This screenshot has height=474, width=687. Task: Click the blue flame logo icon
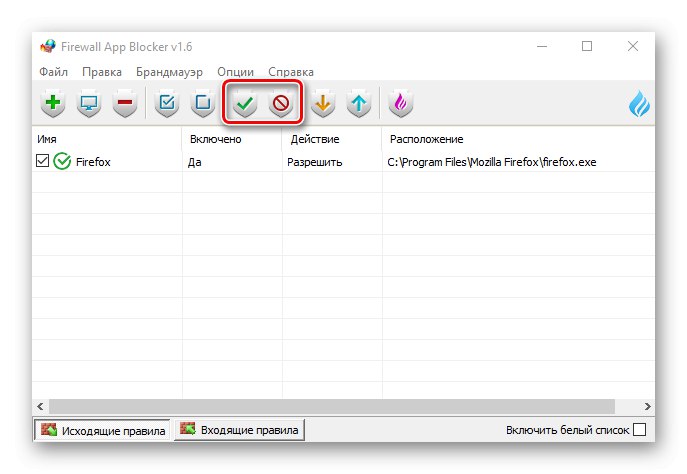coord(639,104)
